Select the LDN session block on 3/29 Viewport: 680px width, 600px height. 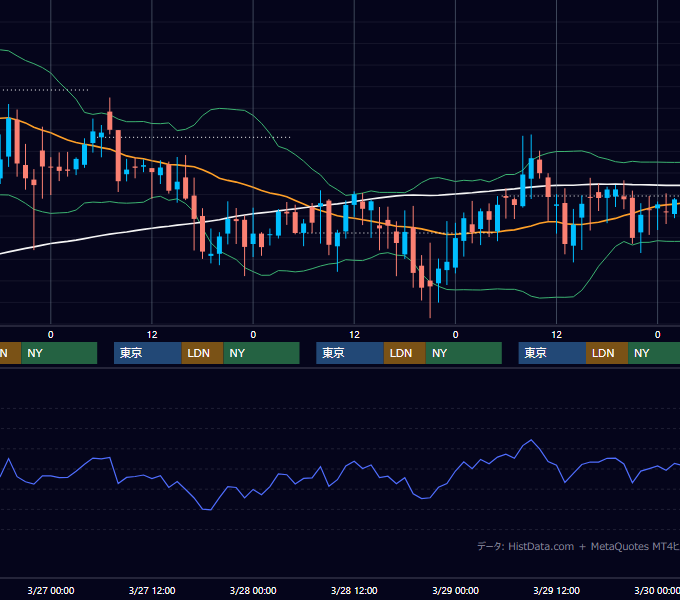point(607,353)
